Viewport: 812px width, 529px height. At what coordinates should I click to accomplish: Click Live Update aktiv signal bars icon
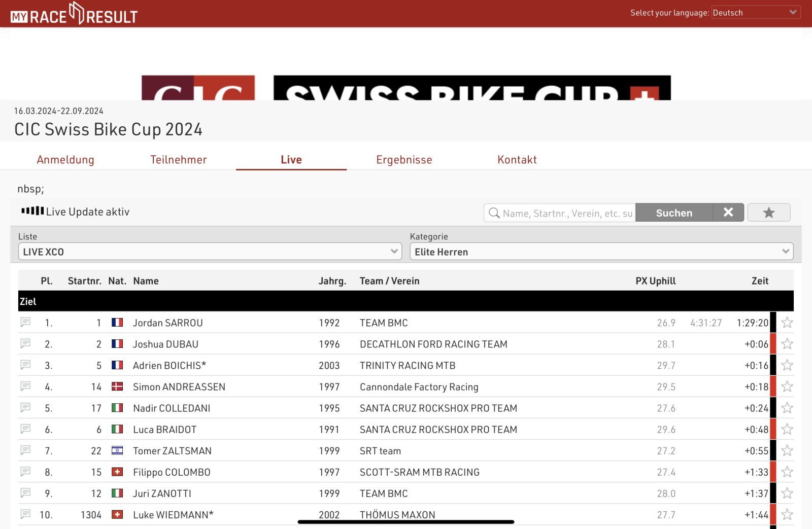click(32, 211)
